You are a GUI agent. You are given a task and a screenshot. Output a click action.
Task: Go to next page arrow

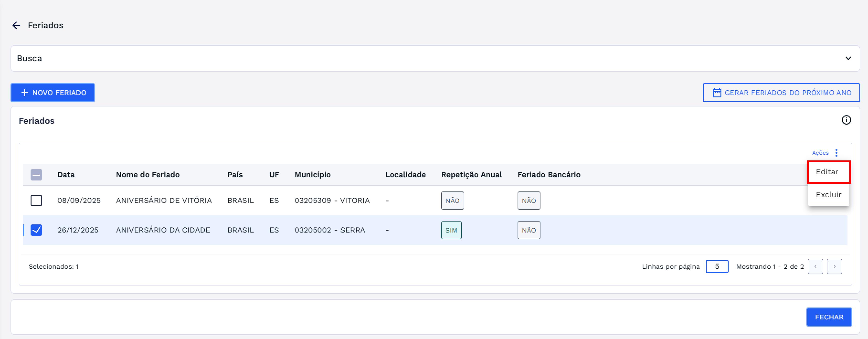pyautogui.click(x=834, y=267)
